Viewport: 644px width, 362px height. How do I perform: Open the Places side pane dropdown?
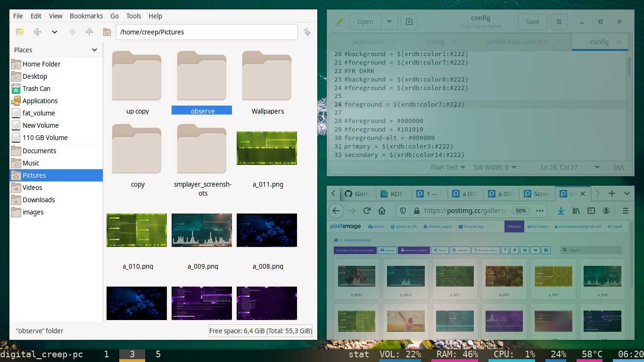(95, 50)
